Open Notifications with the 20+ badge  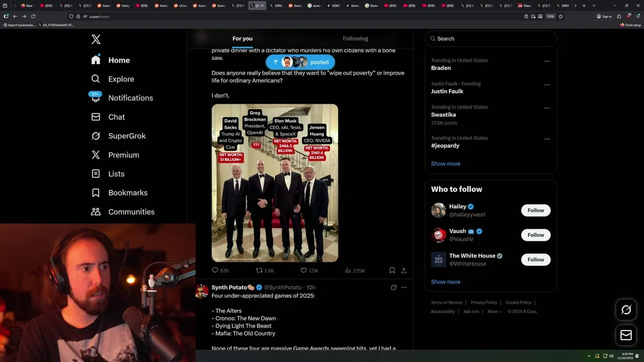click(121, 98)
